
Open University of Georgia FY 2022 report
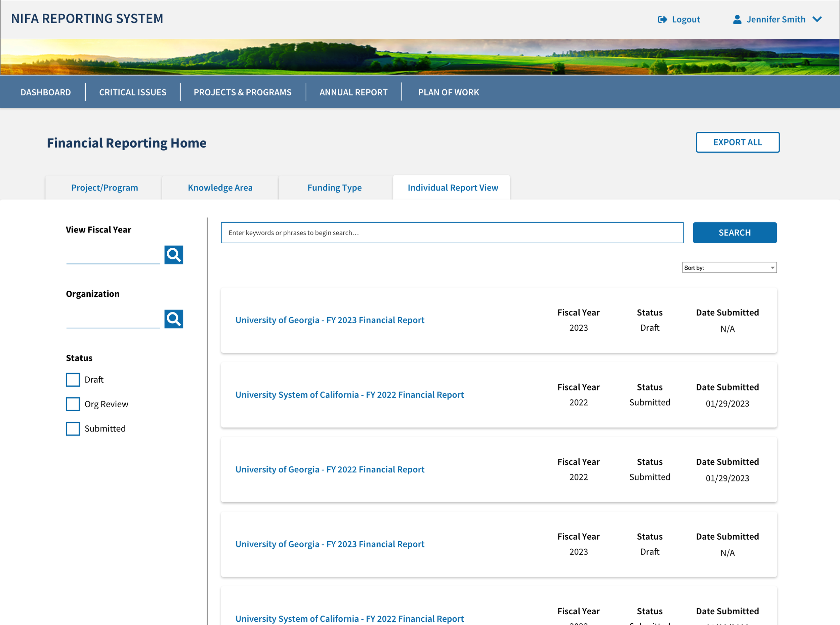[330, 469]
